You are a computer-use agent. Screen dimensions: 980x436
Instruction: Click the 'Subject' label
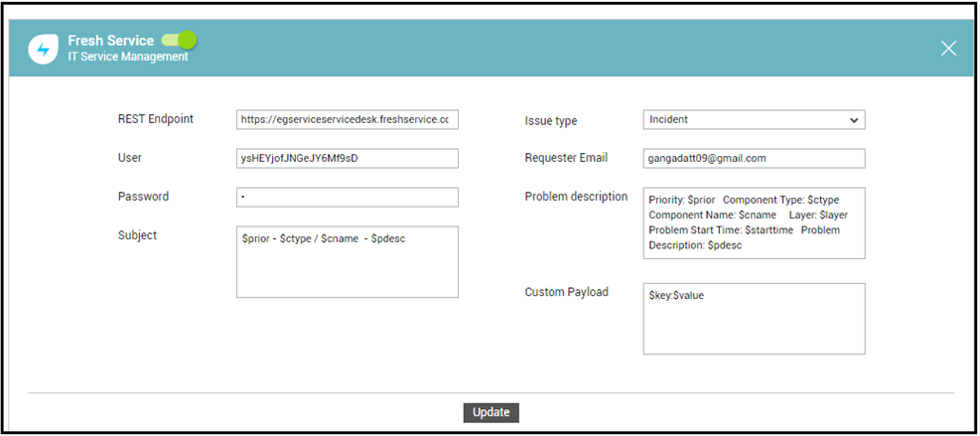137,235
